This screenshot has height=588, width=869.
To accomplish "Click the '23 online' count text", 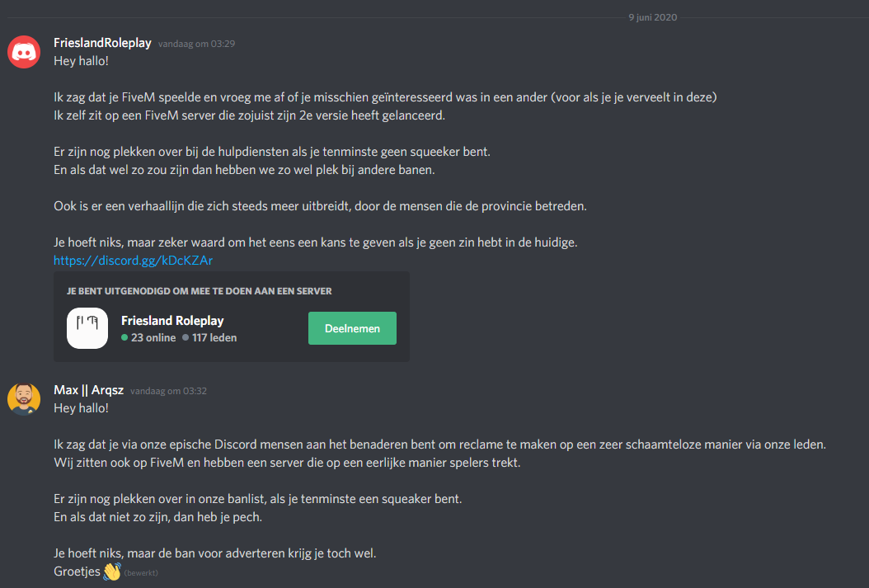I will coord(153,337).
